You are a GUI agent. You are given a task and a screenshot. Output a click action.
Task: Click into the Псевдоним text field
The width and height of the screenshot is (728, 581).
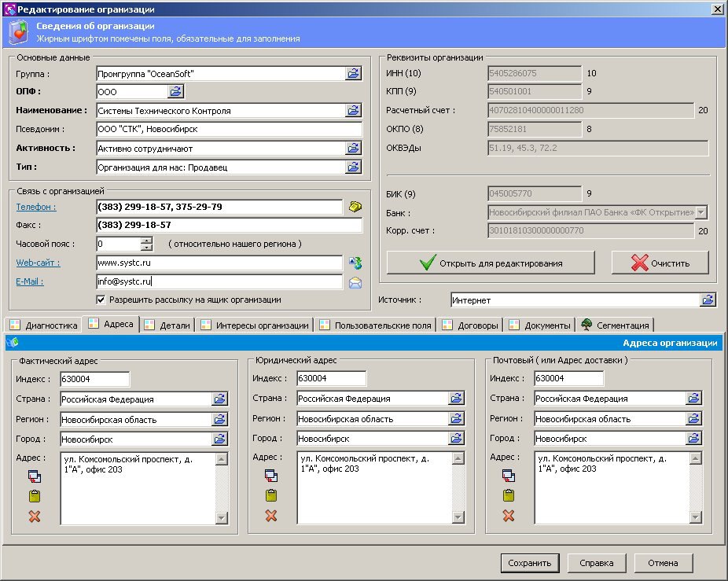pos(228,129)
